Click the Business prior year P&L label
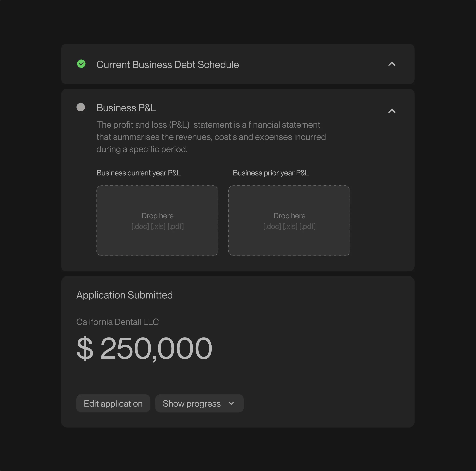The height and width of the screenshot is (471, 476). pos(271,173)
